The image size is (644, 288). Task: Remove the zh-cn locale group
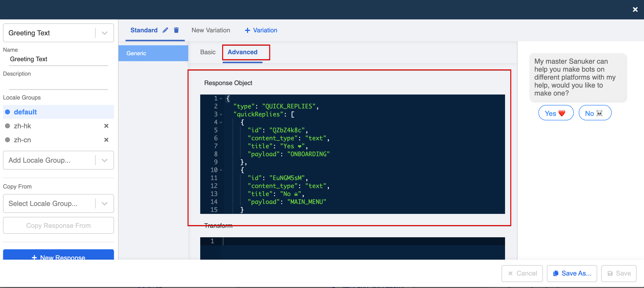106,140
